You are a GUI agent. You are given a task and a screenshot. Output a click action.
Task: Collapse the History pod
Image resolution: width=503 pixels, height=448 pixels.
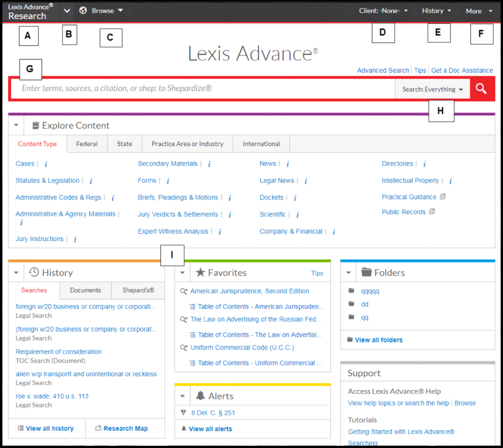tap(16, 273)
